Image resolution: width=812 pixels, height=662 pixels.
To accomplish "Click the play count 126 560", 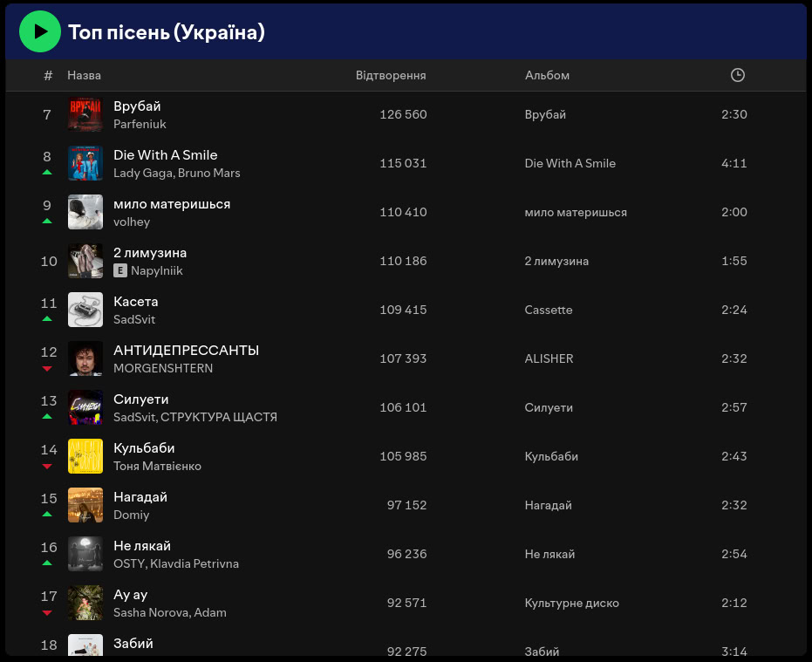I will coord(403,114).
